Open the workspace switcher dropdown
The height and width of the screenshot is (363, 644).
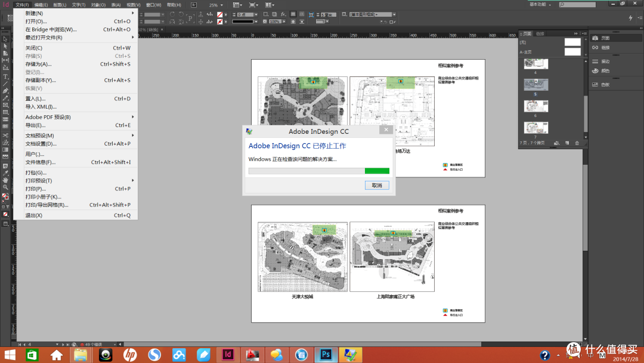540,5
